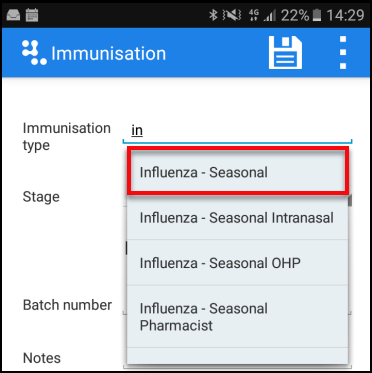The height and width of the screenshot is (373, 372).
Task: Tap the inbox notification icon
Action: pos(13,15)
